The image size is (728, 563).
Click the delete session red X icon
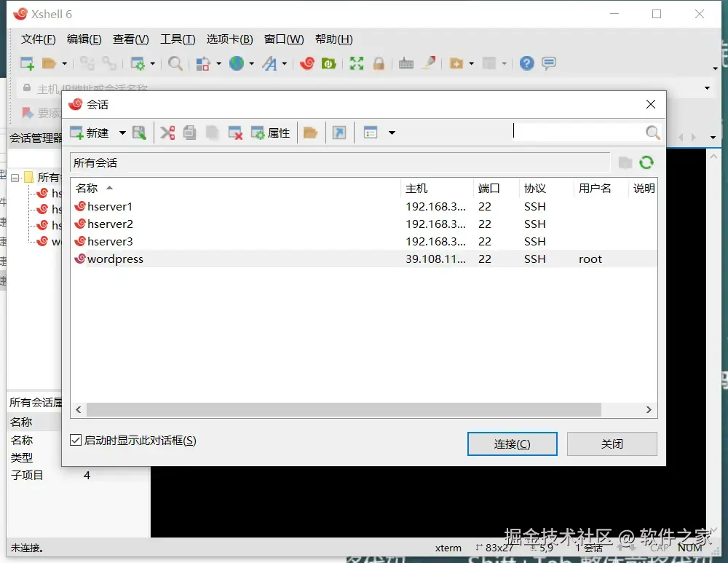click(x=235, y=133)
